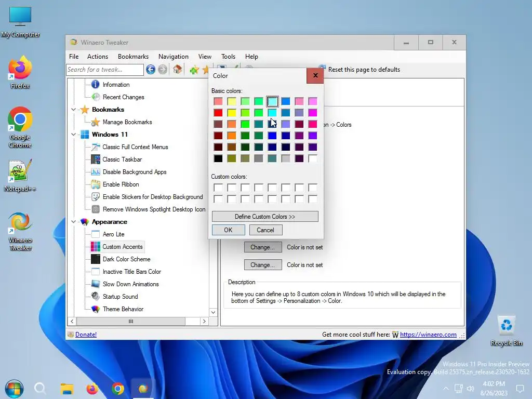This screenshot has width=532, height=399.
Task: Pick the first empty custom color slot
Action: click(x=218, y=188)
